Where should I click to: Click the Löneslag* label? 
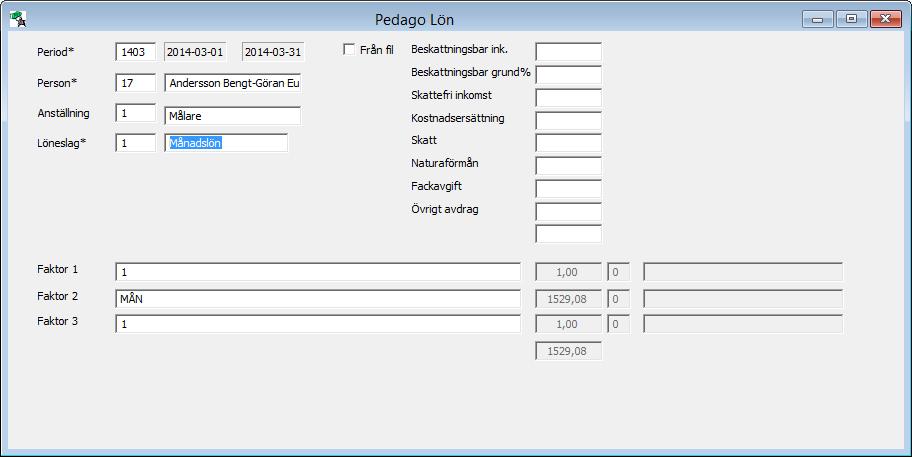click(62, 143)
